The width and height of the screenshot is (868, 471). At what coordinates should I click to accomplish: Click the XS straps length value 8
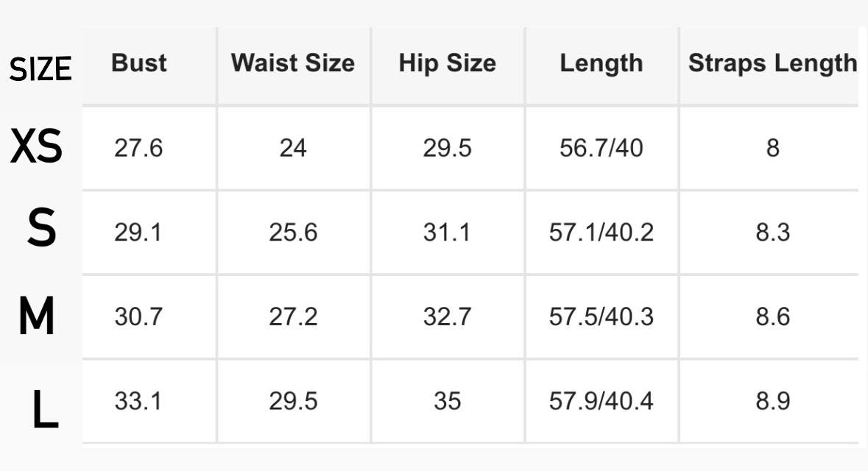773,149
